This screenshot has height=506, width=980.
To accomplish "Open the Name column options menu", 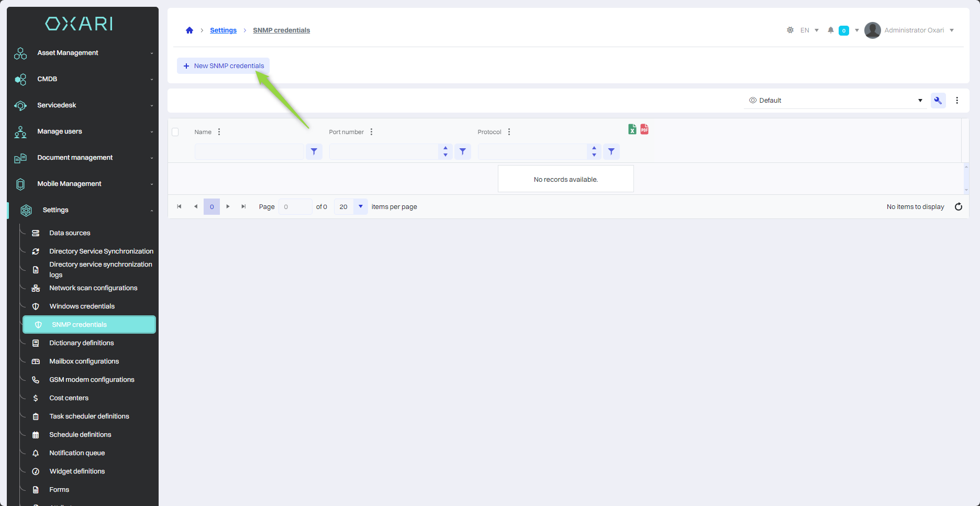I will tap(219, 132).
